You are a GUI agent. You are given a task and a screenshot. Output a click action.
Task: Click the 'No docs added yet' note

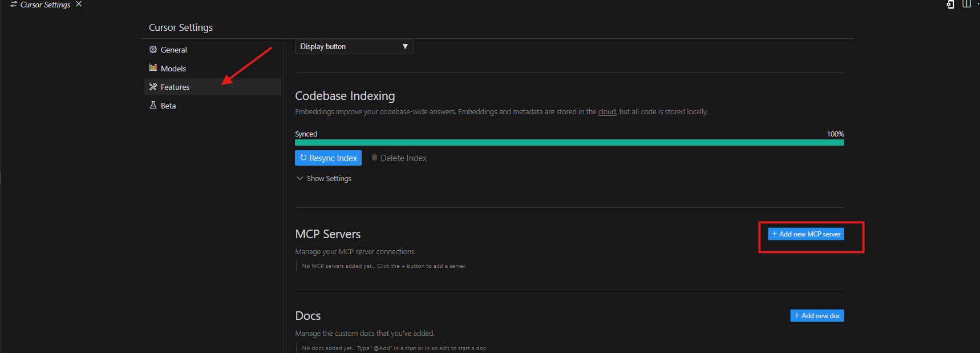tap(394, 348)
